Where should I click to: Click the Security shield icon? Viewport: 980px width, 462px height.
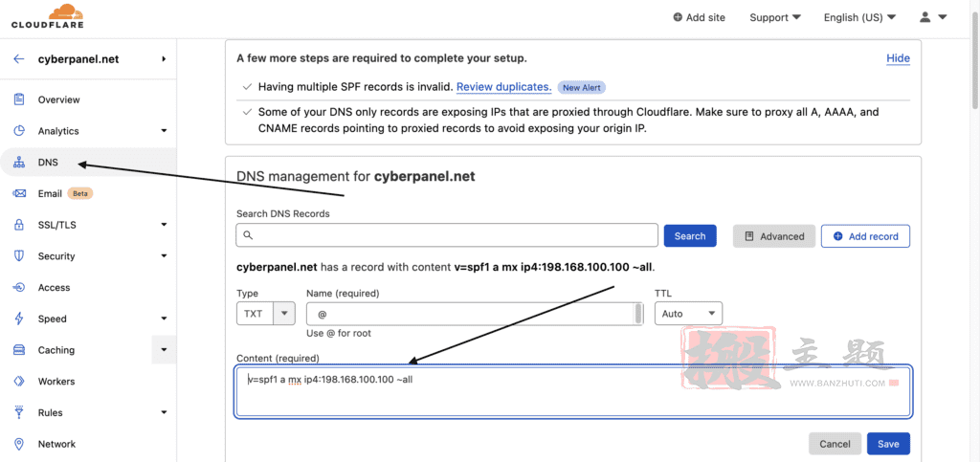19,256
